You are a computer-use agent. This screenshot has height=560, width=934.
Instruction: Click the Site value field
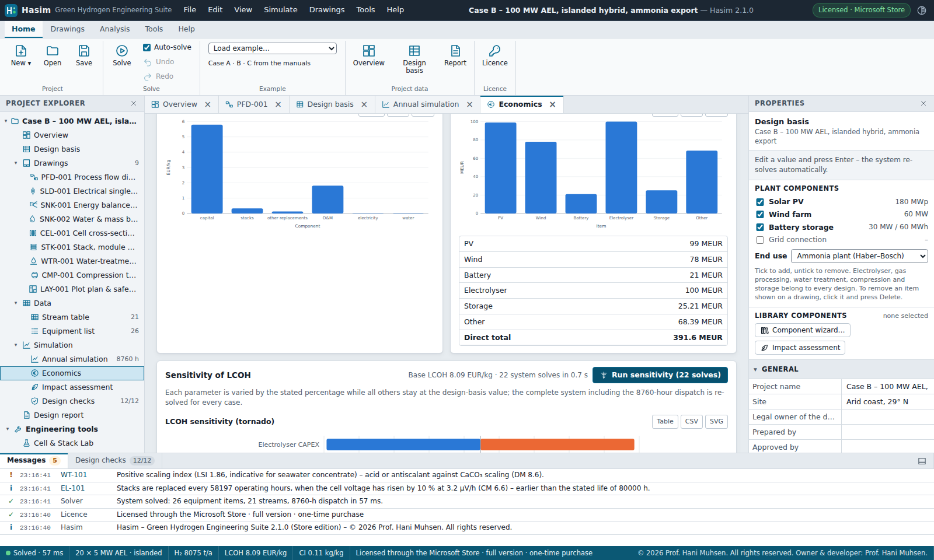point(887,402)
